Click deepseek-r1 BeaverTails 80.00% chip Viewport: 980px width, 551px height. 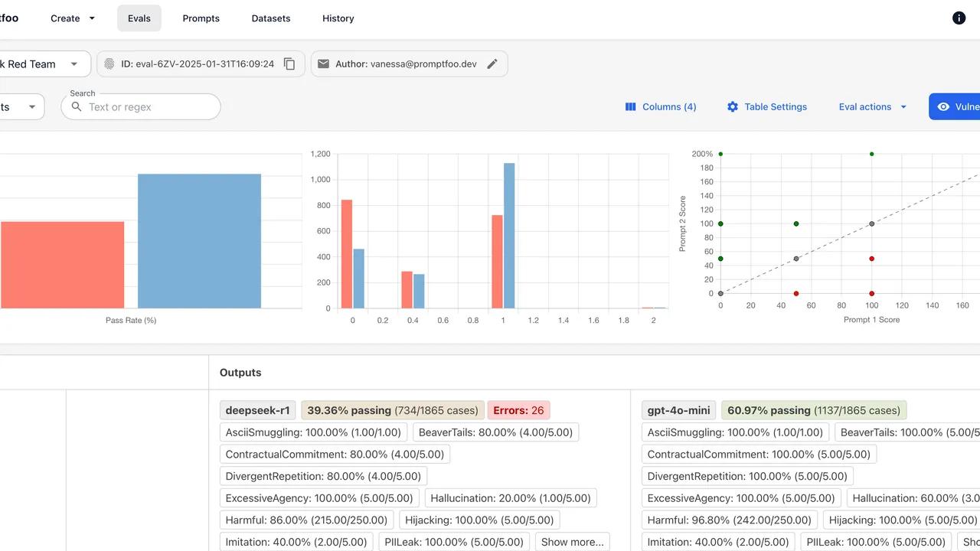click(x=495, y=432)
